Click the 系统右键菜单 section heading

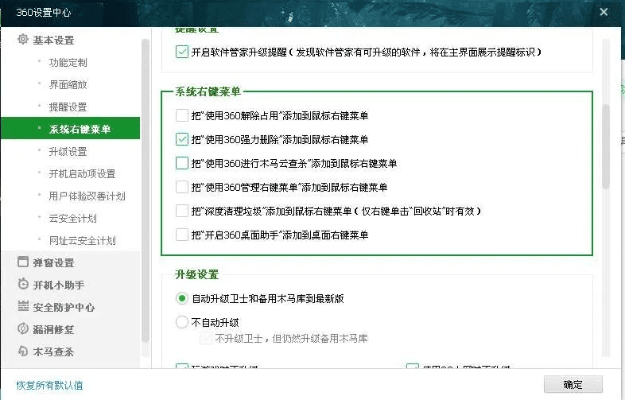[x=208, y=92]
